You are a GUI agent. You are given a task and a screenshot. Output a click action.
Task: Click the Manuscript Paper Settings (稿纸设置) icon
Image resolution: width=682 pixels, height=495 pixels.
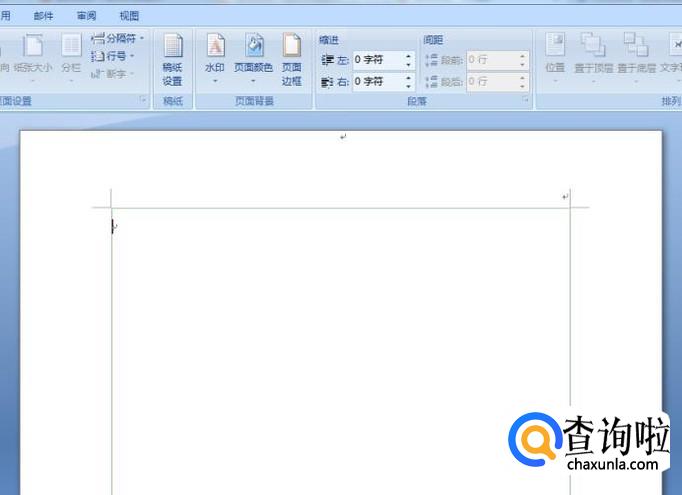tap(172, 59)
